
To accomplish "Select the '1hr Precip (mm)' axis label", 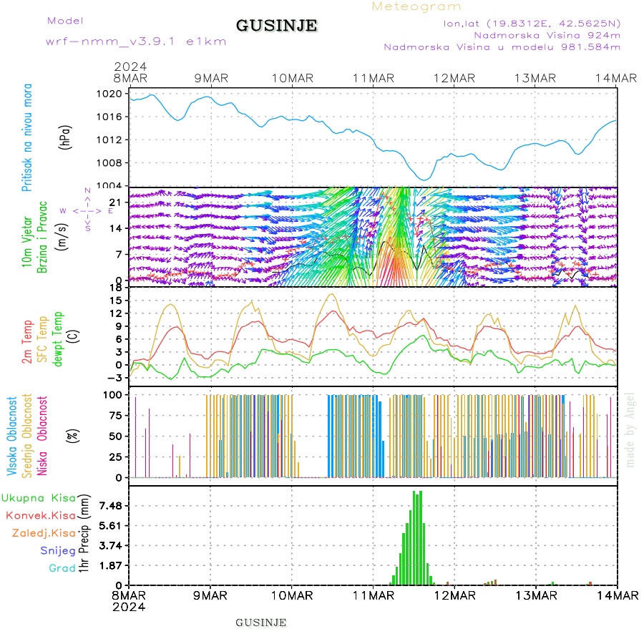I will [x=84, y=534].
